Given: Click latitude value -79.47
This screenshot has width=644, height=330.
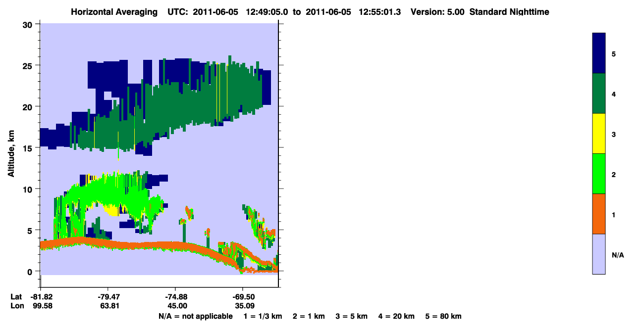Looking at the screenshot, I should tap(108, 297).
